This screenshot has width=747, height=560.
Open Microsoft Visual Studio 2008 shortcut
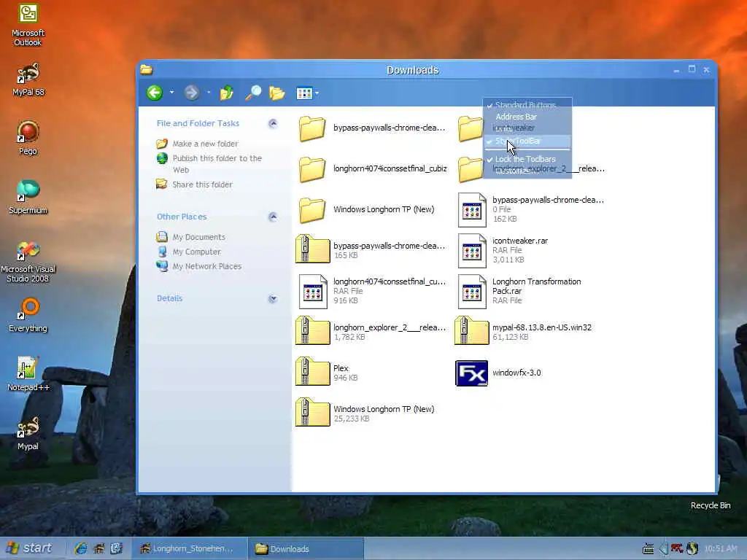click(x=28, y=262)
